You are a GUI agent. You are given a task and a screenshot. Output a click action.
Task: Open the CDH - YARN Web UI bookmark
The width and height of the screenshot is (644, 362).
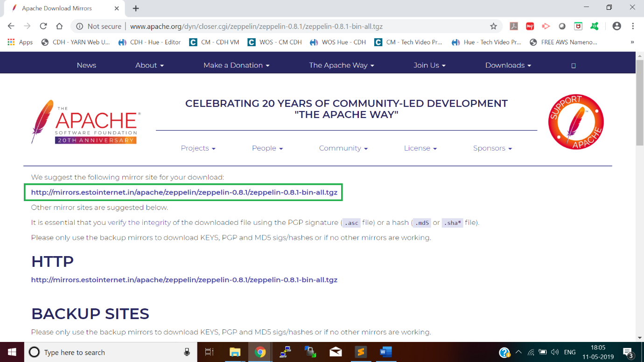(x=76, y=42)
